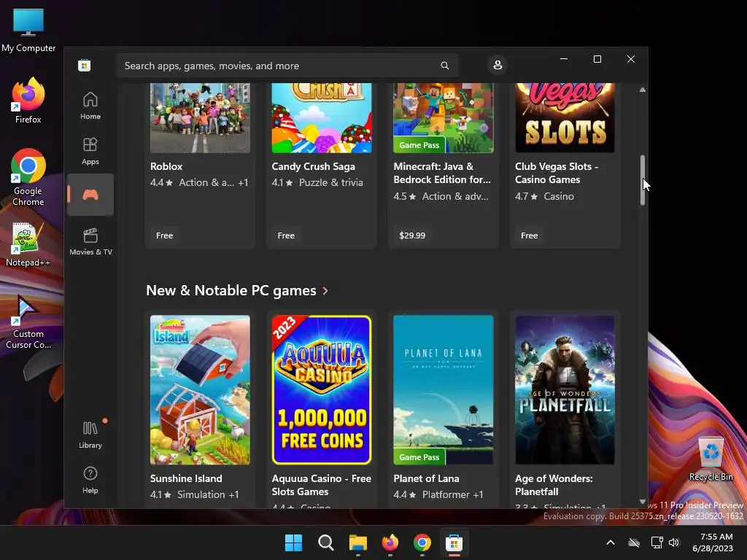
Task: Click the Game Pass badge on Planet of Lana
Action: (x=419, y=456)
